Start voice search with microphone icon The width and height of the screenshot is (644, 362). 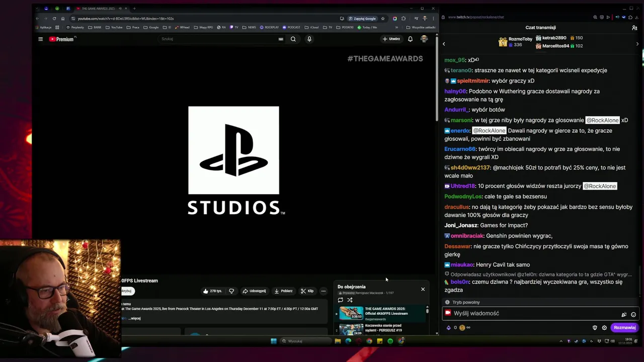click(309, 39)
